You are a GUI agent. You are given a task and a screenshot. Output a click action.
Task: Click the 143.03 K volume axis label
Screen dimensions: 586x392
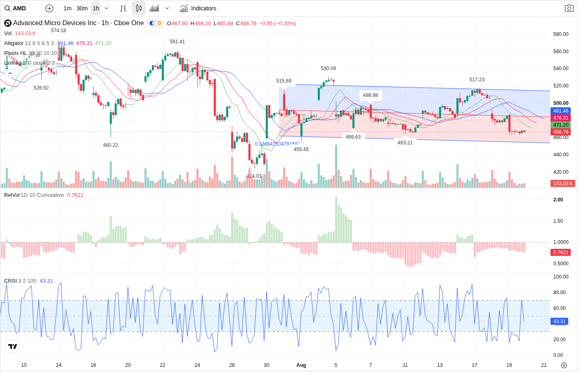point(563,184)
